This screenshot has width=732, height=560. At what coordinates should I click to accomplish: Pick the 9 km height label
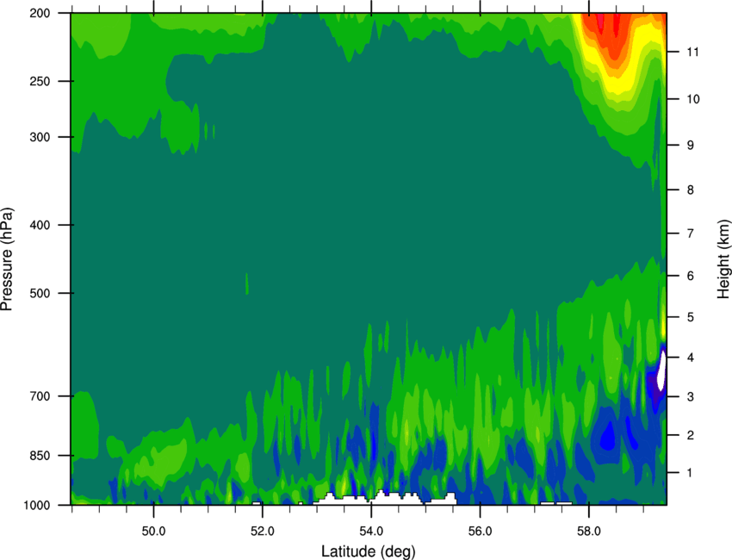[691, 146]
